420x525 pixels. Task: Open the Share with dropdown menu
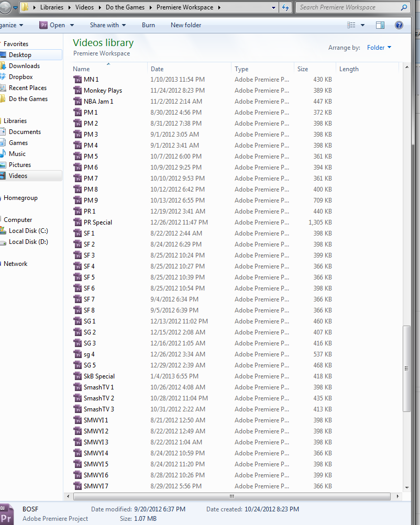[x=108, y=25]
